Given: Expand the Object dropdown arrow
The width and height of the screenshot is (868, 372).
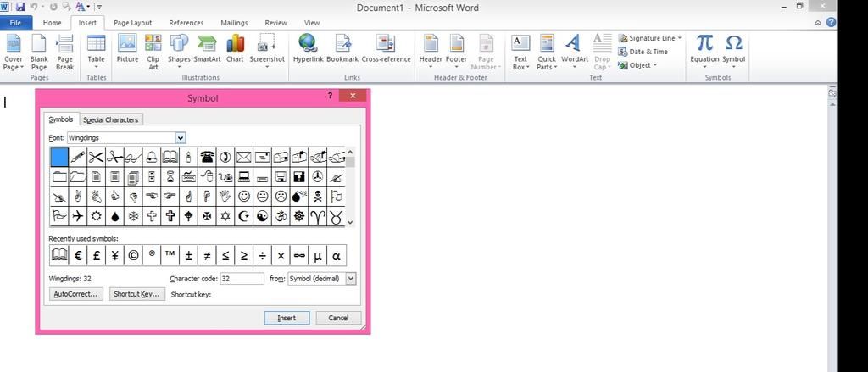Looking at the screenshot, I should [x=655, y=64].
